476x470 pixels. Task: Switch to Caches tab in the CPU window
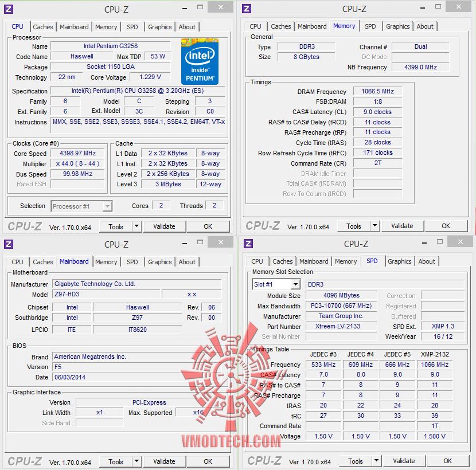click(43, 27)
